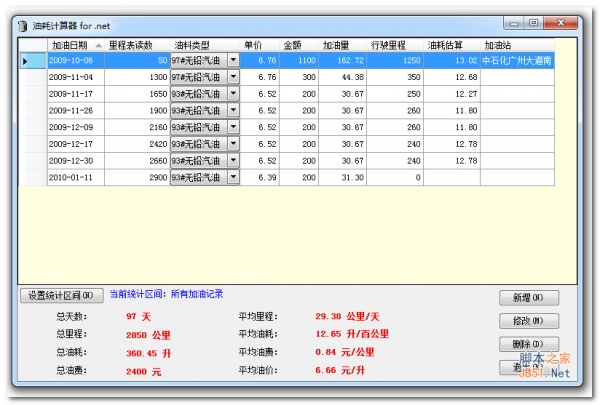Click the 设置统计区间 button
Screen dimensions: 600x405
pos(61,295)
